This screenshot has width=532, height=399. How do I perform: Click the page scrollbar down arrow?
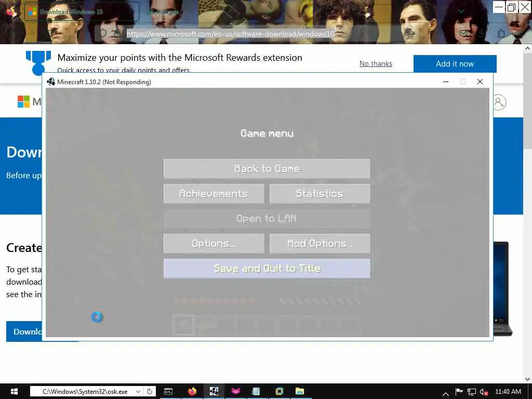click(x=528, y=379)
